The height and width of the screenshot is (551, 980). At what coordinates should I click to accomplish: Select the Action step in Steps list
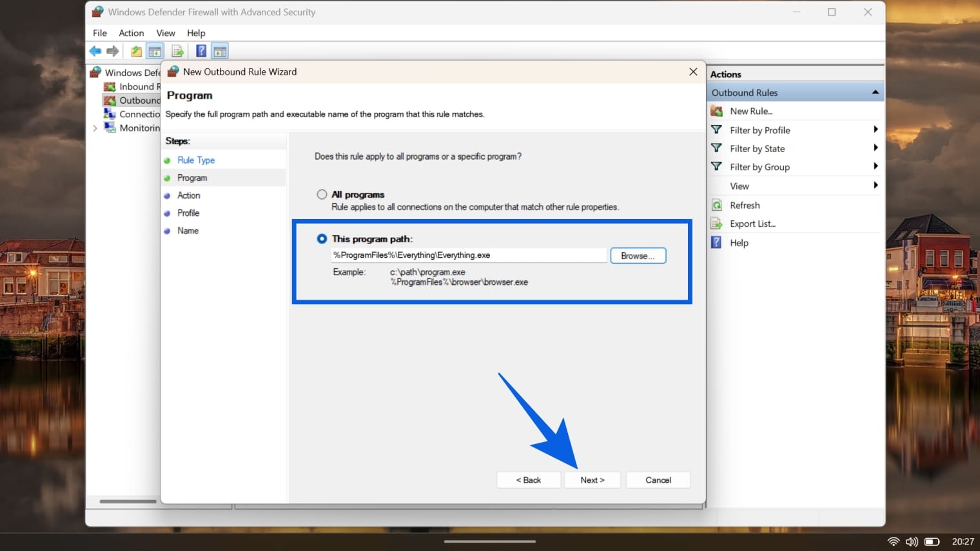point(189,195)
